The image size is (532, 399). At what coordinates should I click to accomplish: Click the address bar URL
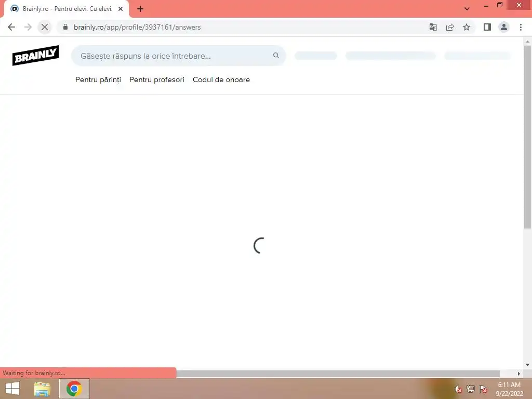point(137,27)
